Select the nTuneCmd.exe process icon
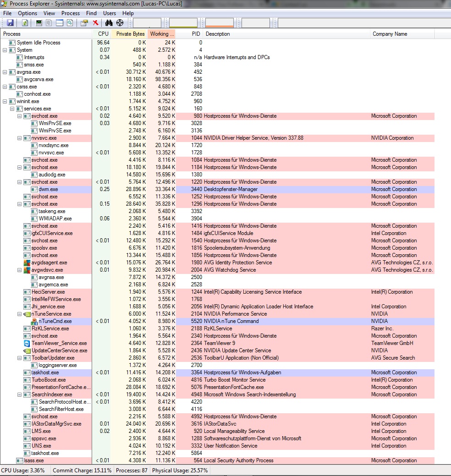 tap(34, 321)
